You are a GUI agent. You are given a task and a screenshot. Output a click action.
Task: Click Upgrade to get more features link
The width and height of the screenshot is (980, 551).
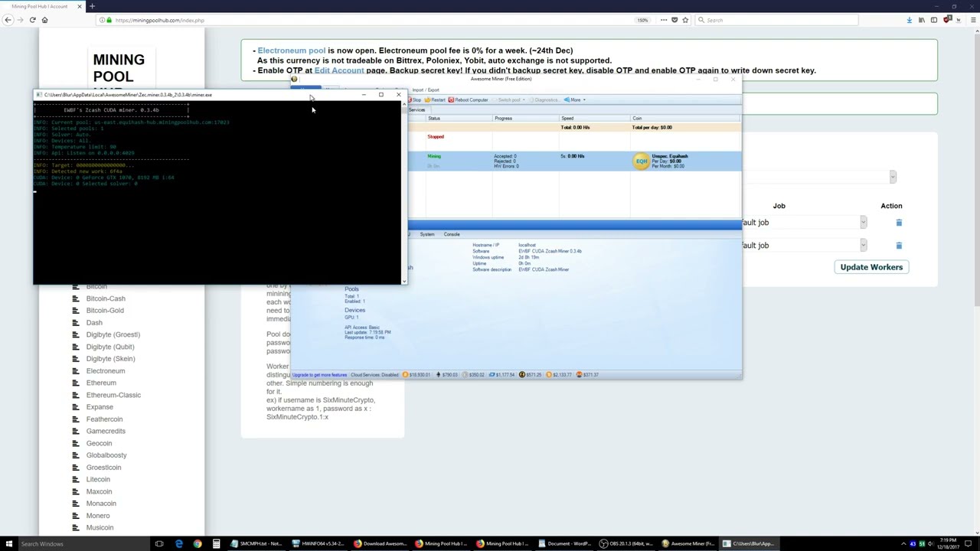319,375
